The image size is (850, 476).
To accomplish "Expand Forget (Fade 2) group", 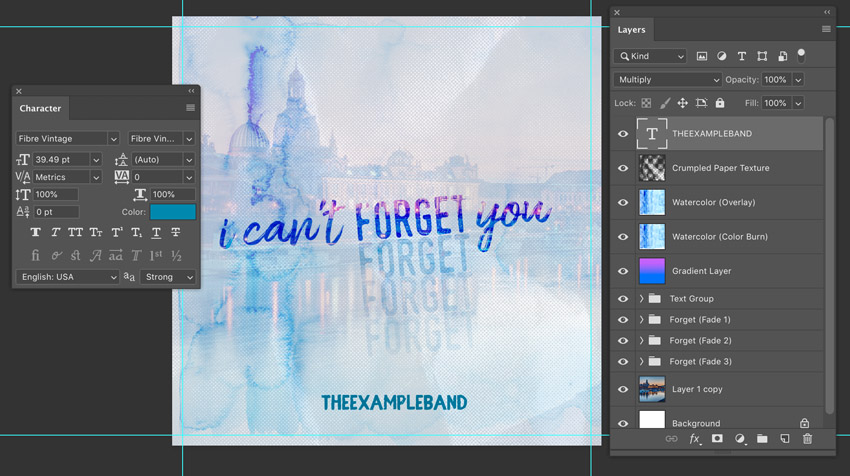I will coord(642,340).
